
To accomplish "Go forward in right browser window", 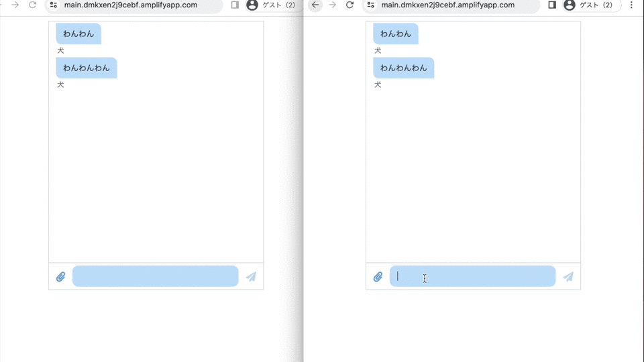I will coord(332,5).
